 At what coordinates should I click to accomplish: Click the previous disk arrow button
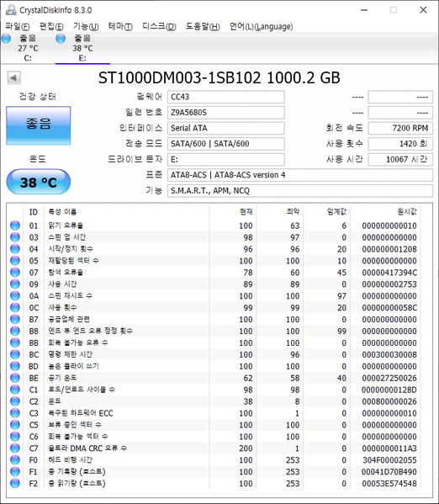(x=13, y=77)
